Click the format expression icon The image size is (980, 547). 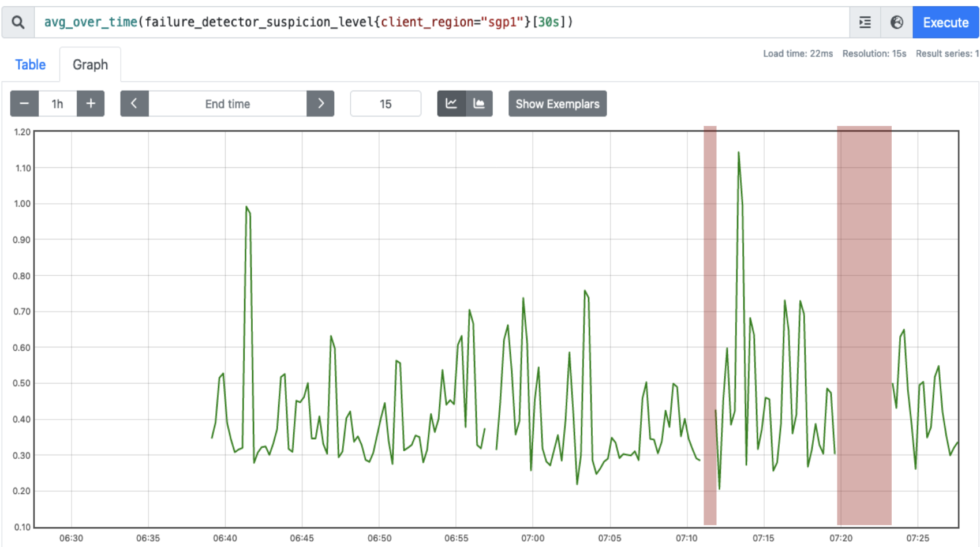pos(865,23)
